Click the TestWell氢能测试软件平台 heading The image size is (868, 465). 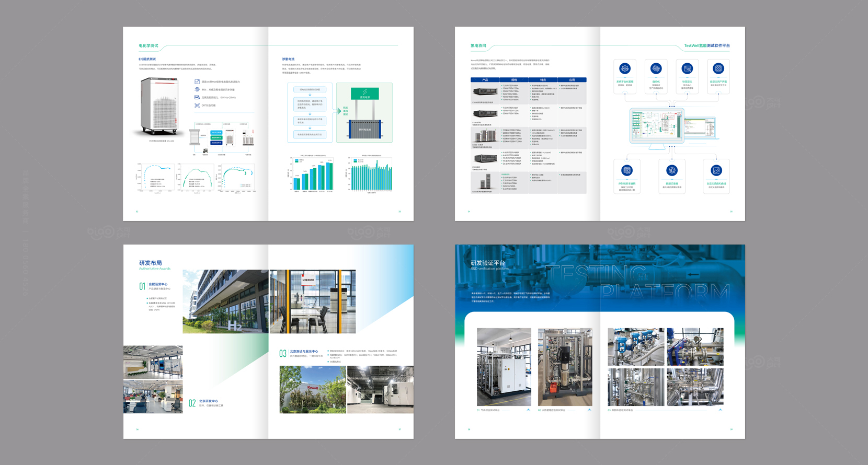pos(707,46)
